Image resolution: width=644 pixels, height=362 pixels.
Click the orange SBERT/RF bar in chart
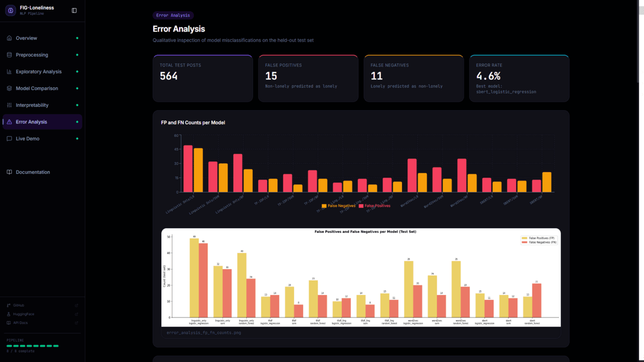547,182
